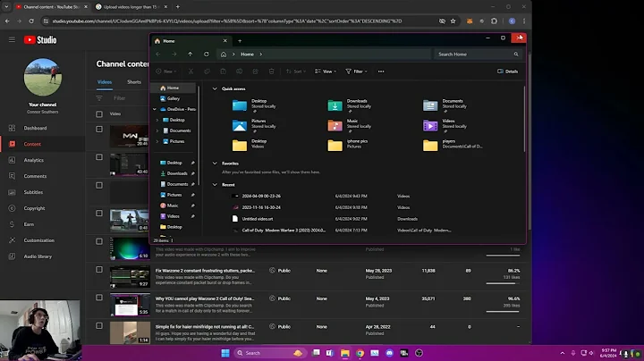Open Google Chrome from the taskbar
This screenshot has width=644, height=361.
[x=360, y=353]
